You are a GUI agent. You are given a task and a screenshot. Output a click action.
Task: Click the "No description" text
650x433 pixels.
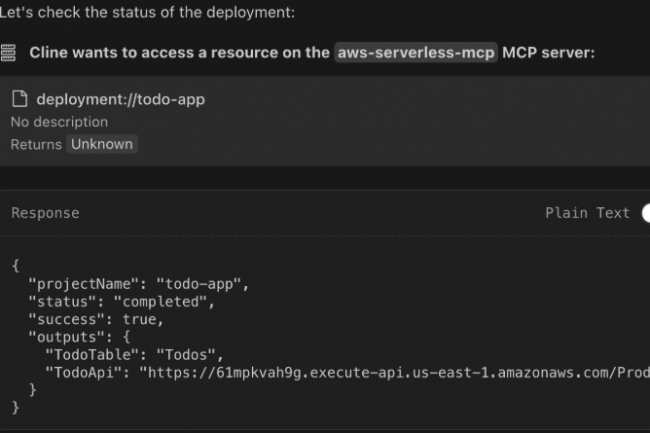pyautogui.click(x=59, y=122)
